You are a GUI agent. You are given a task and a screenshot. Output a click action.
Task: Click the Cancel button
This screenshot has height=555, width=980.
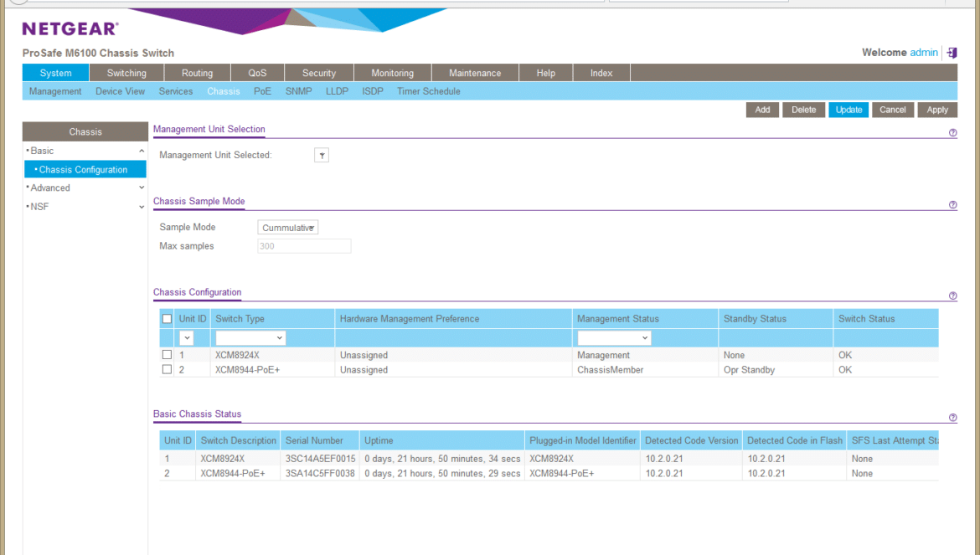pos(893,110)
